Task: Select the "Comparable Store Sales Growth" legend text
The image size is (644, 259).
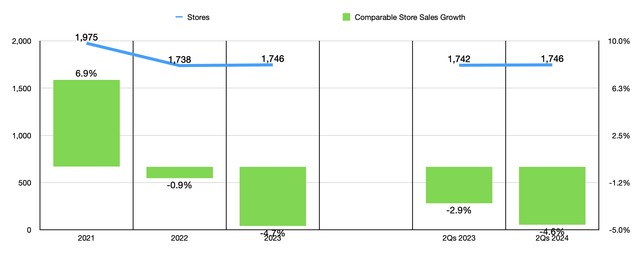Action: 410,17
